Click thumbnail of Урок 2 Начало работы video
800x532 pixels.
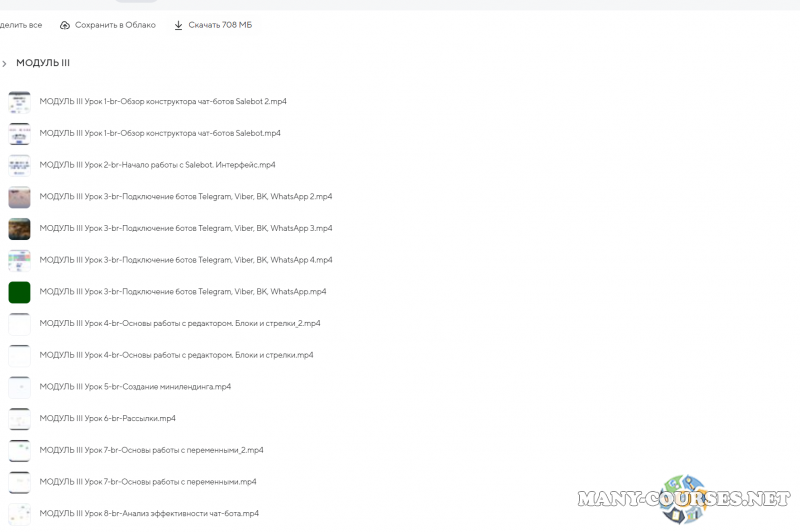coord(19,165)
